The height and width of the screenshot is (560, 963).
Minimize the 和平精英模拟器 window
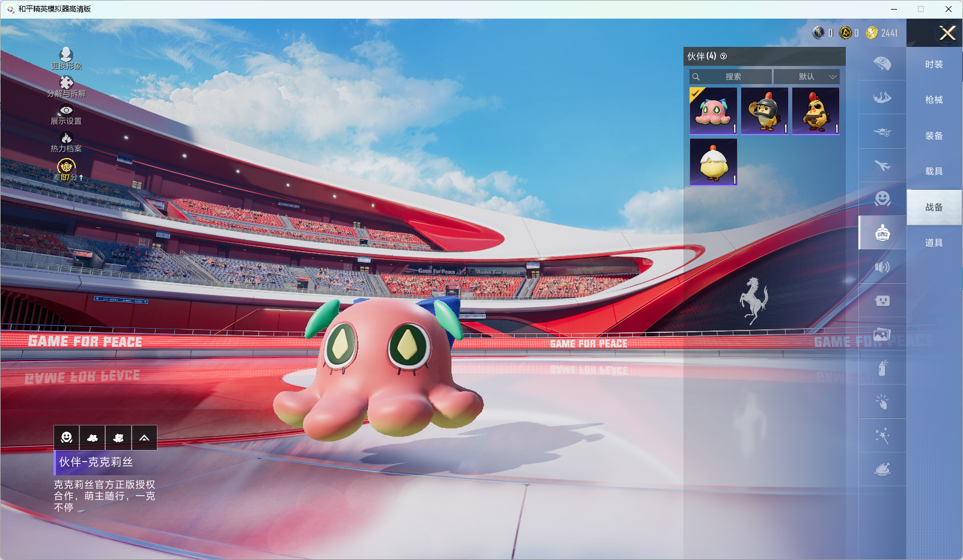coord(894,9)
